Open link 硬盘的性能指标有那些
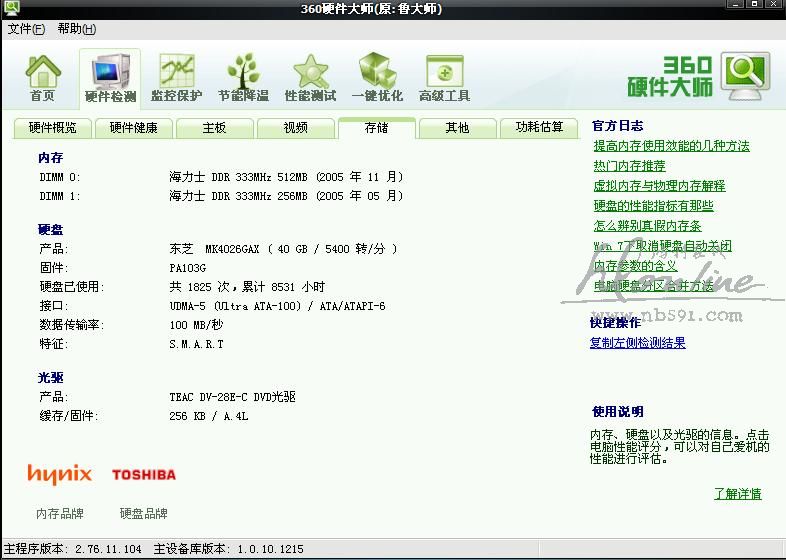 pos(653,206)
